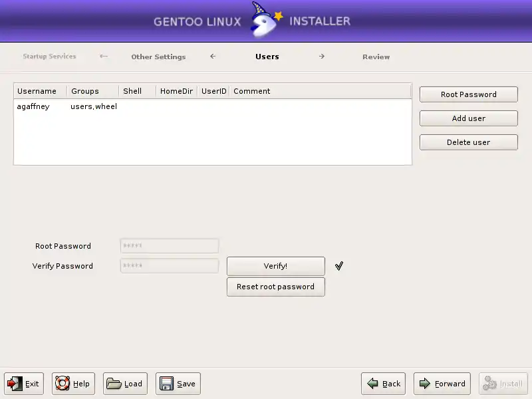Focus the Root Password field
532x399 pixels.
point(169,246)
